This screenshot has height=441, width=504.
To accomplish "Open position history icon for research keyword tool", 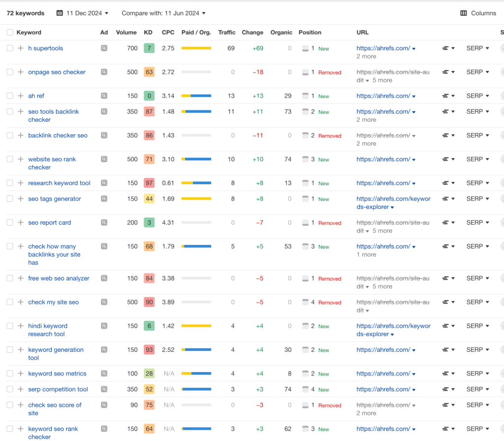I will pos(448,183).
